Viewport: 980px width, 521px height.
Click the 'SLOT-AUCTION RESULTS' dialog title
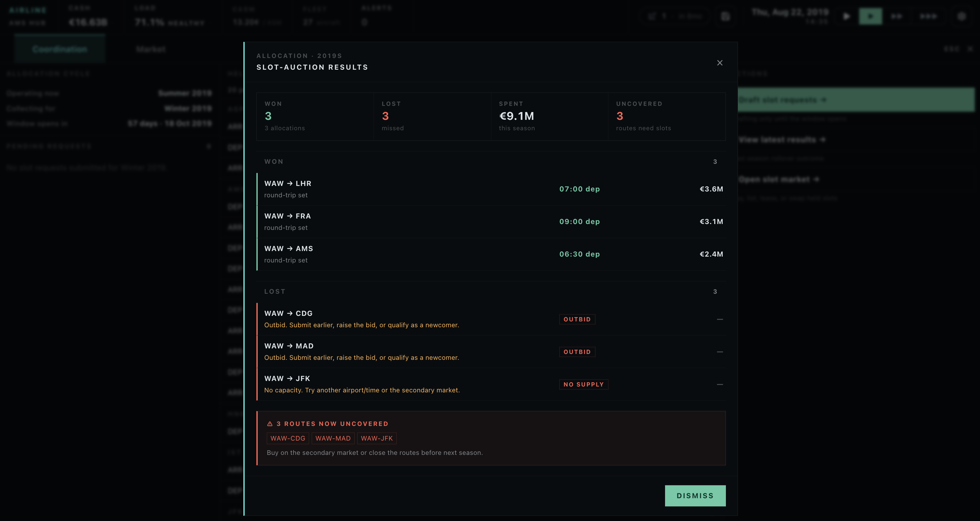(312, 67)
